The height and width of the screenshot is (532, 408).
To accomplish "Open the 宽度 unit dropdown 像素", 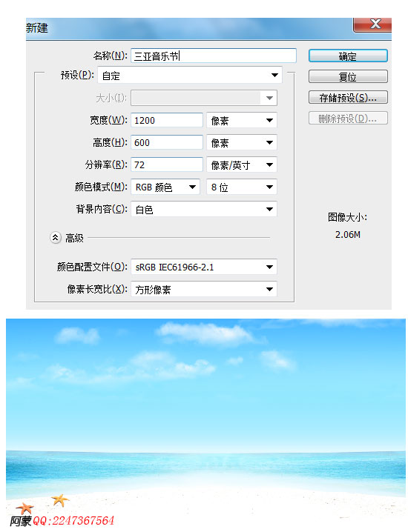I will [x=242, y=121].
